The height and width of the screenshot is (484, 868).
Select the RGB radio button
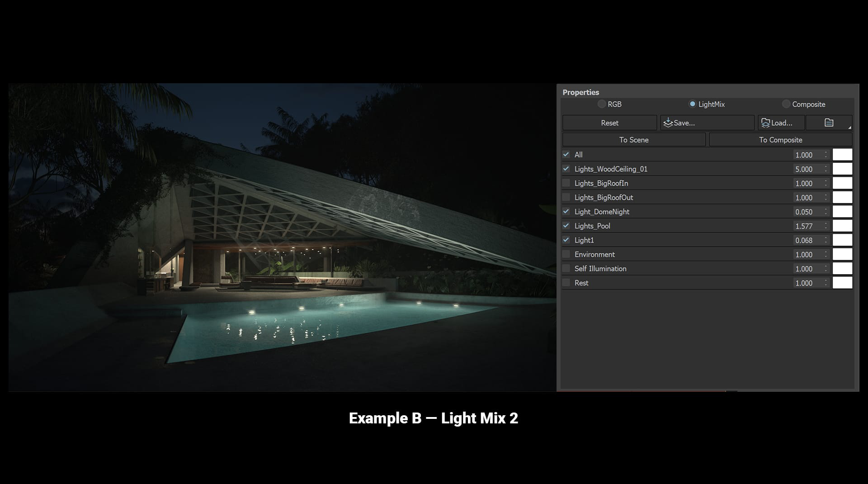click(x=602, y=104)
